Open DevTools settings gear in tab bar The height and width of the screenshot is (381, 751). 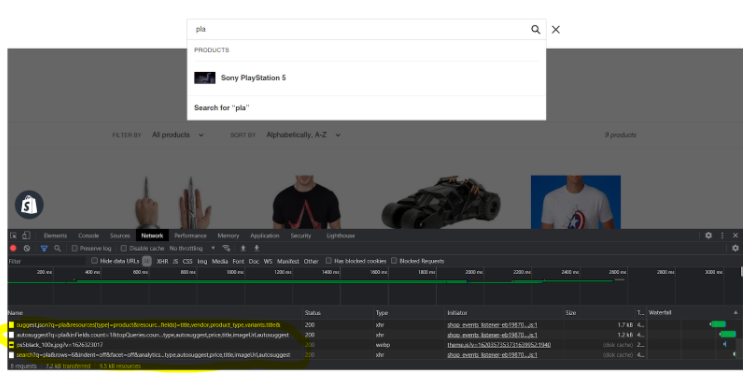pos(708,235)
